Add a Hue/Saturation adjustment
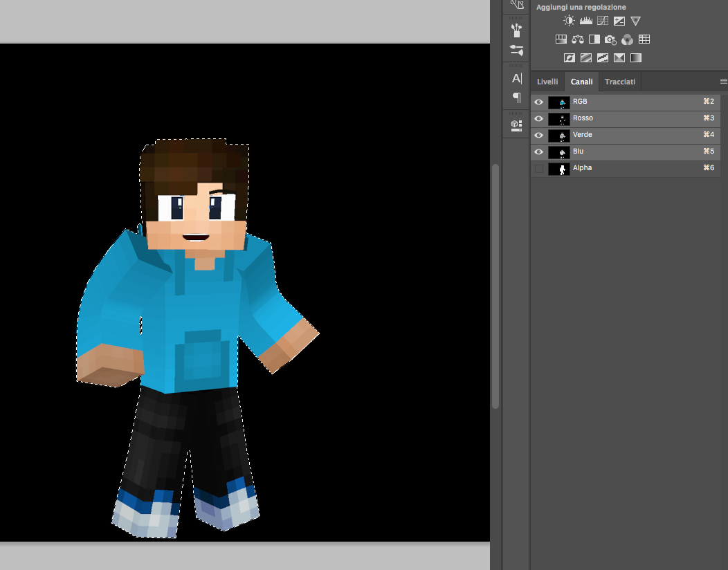728x570 pixels. coord(561,39)
